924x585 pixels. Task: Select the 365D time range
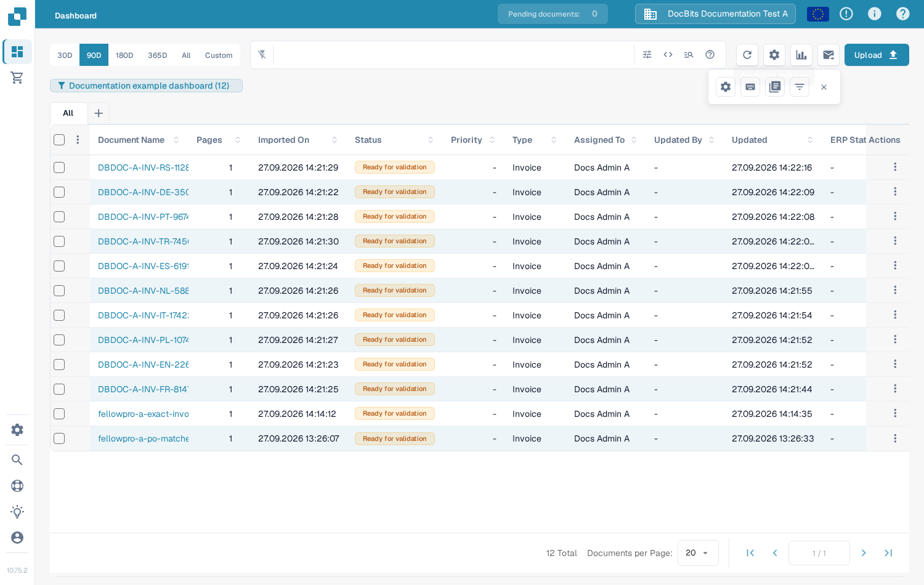pos(158,55)
